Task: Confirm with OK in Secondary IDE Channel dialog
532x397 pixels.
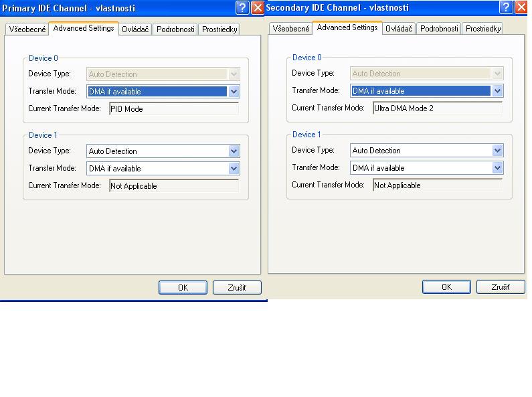Action: tap(446, 287)
